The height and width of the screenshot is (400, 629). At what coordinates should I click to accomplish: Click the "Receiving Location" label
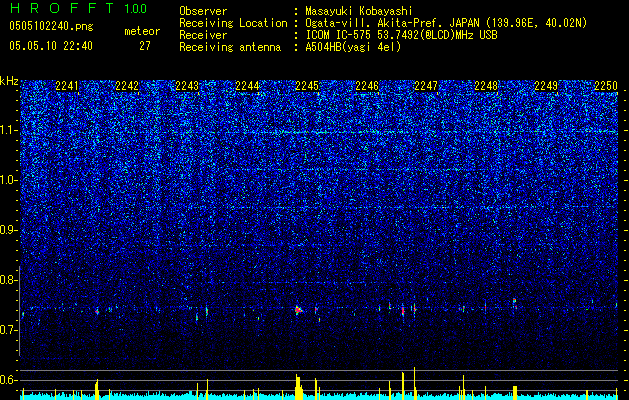pyautogui.click(x=233, y=23)
